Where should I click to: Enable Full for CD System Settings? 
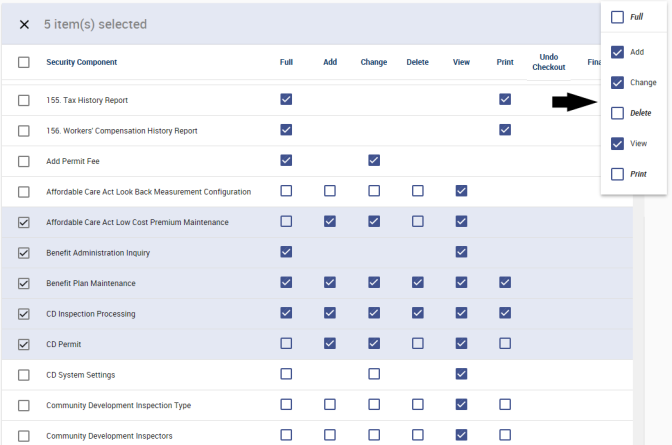287,375
